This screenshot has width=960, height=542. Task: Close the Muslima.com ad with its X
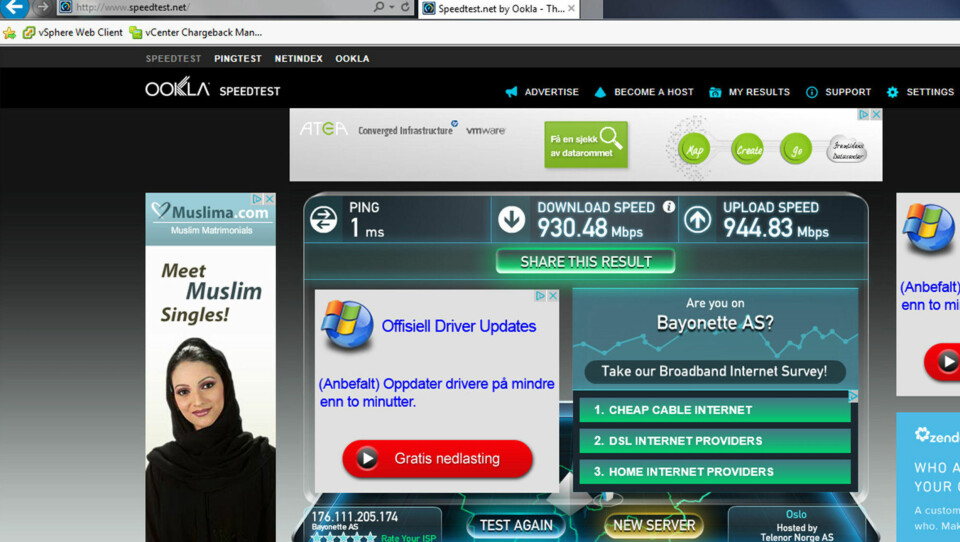[269, 199]
